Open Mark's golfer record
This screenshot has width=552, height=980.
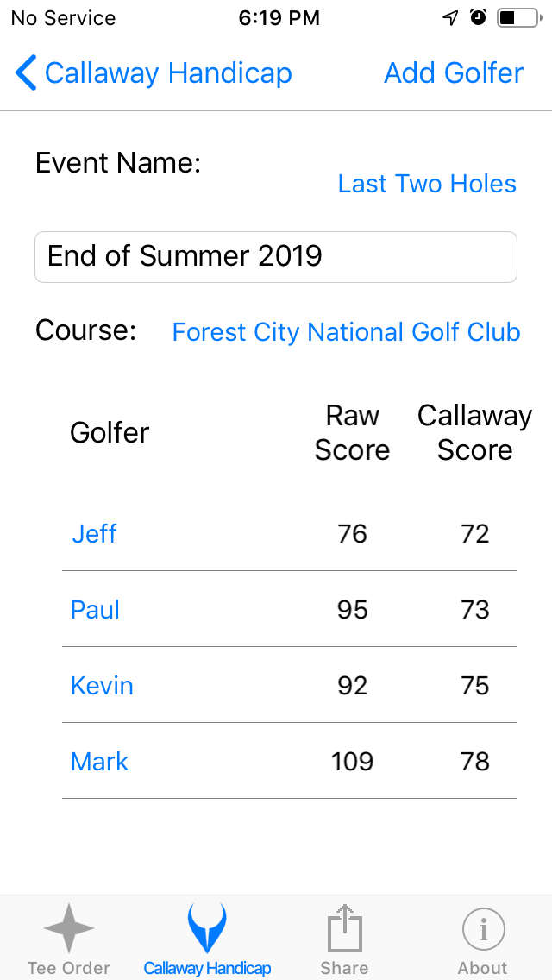click(x=99, y=761)
